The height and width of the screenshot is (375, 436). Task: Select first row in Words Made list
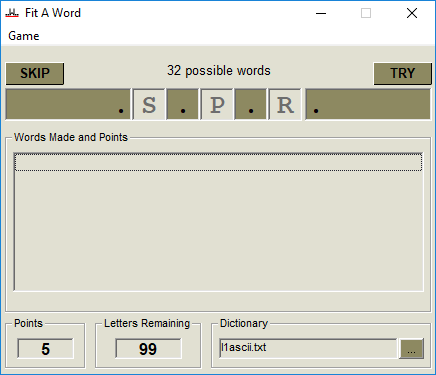[x=218, y=162]
